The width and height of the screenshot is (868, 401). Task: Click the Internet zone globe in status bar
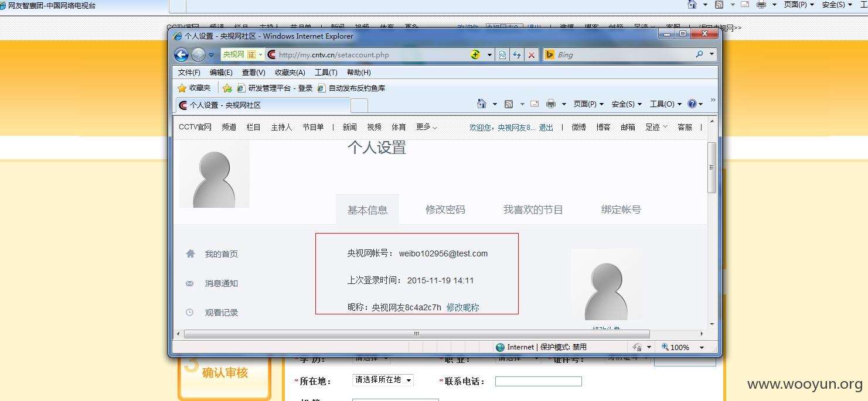500,347
